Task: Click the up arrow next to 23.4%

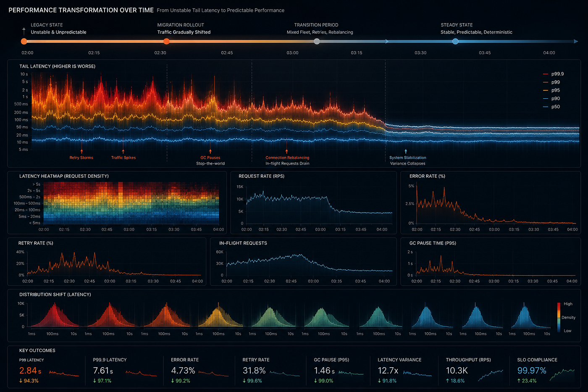Action: coord(519,381)
